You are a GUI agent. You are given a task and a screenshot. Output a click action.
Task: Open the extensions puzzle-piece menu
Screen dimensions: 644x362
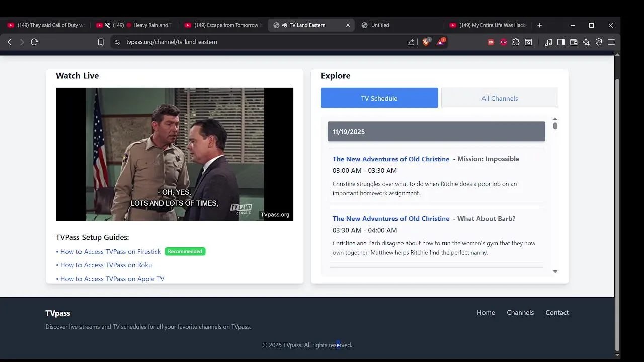(516, 42)
